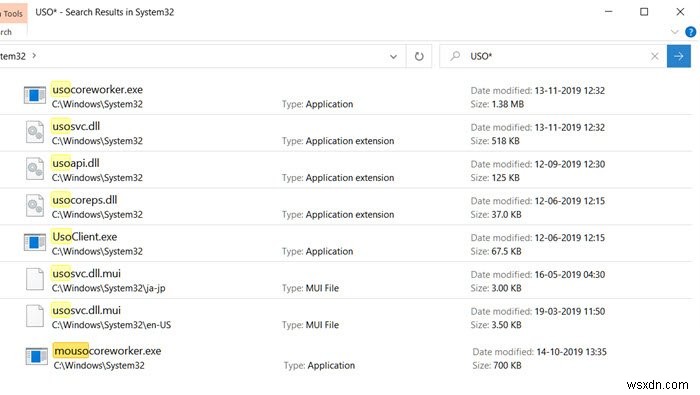The image size is (700, 395).
Task: Maximize the Search Results window
Action: click(644, 12)
